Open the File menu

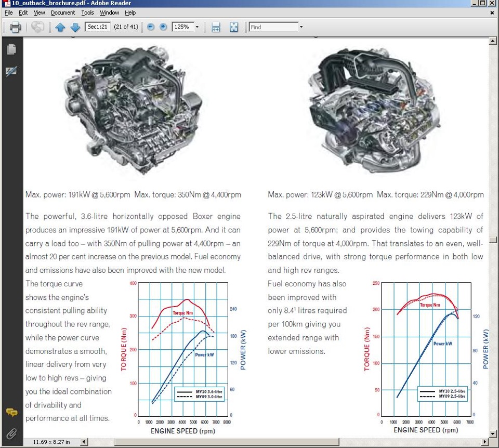(x=9, y=12)
